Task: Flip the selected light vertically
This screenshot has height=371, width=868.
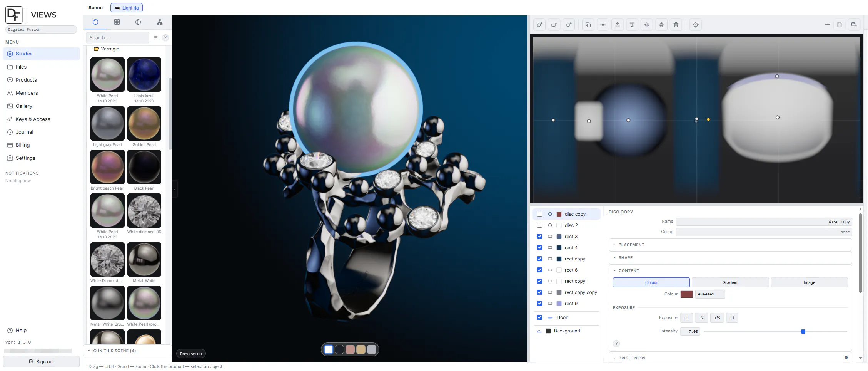Action: [x=661, y=25]
